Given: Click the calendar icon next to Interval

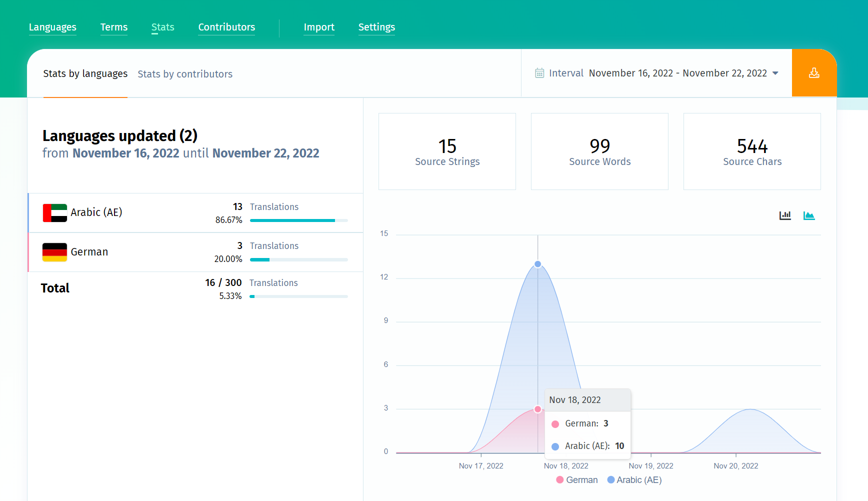Looking at the screenshot, I should [539, 72].
